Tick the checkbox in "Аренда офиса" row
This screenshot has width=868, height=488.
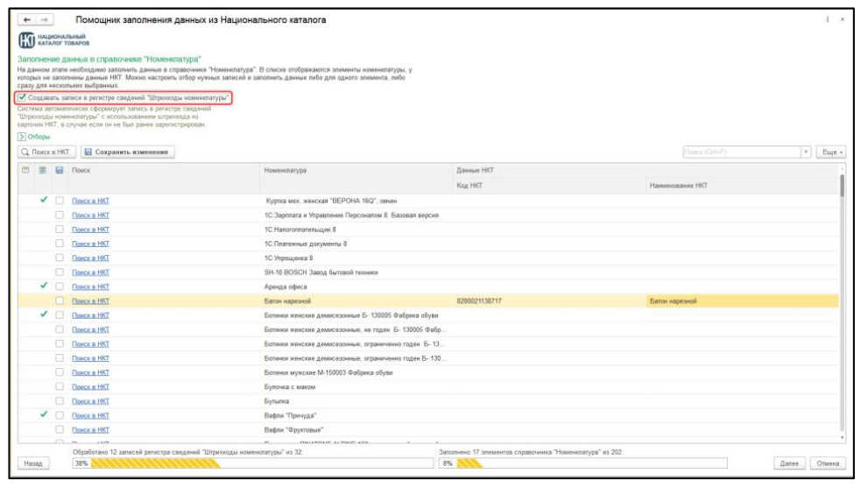[x=60, y=286]
